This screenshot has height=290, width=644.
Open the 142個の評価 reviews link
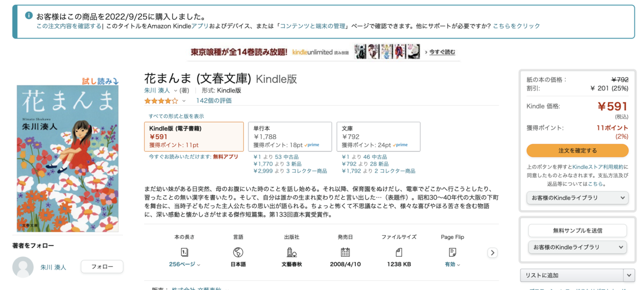click(x=214, y=100)
